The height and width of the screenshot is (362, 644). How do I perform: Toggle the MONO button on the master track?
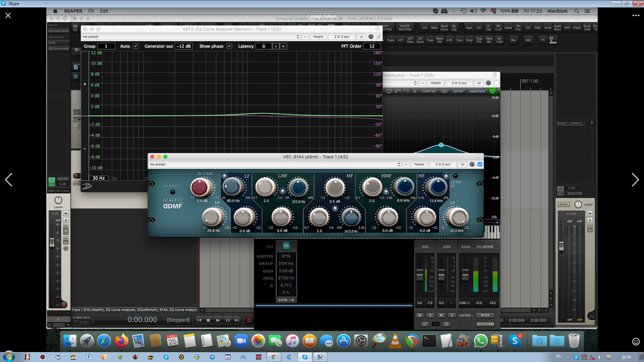pos(564,205)
